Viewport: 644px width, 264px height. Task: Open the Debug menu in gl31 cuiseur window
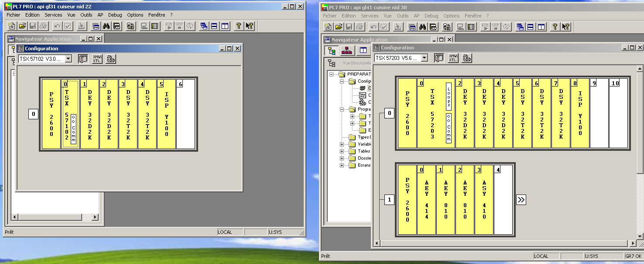pos(115,15)
